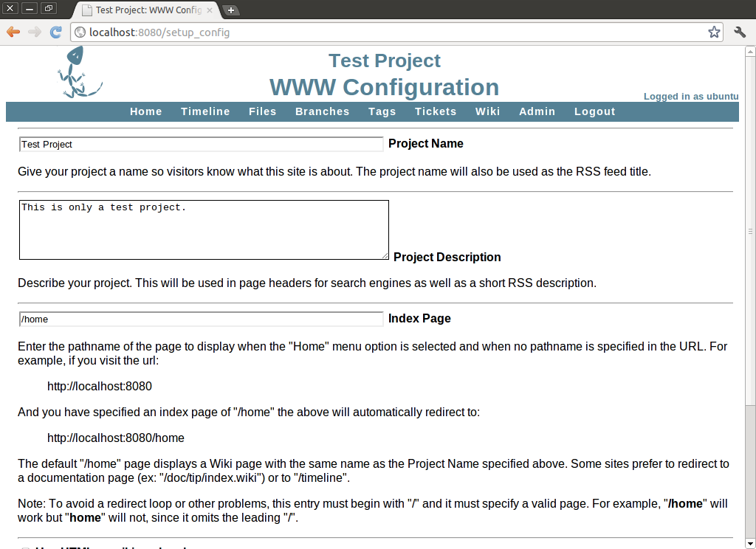The height and width of the screenshot is (549, 756).
Task: Open the Home menu item
Action: coord(146,111)
